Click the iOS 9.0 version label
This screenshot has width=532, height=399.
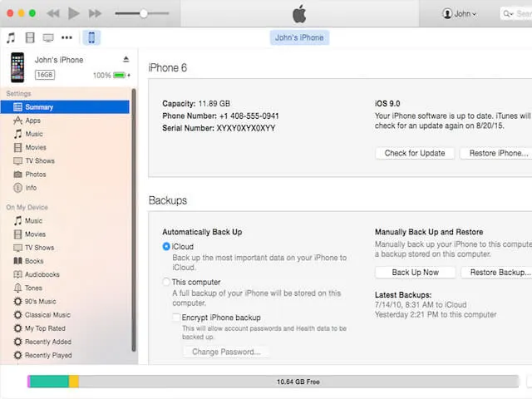pyautogui.click(x=387, y=103)
